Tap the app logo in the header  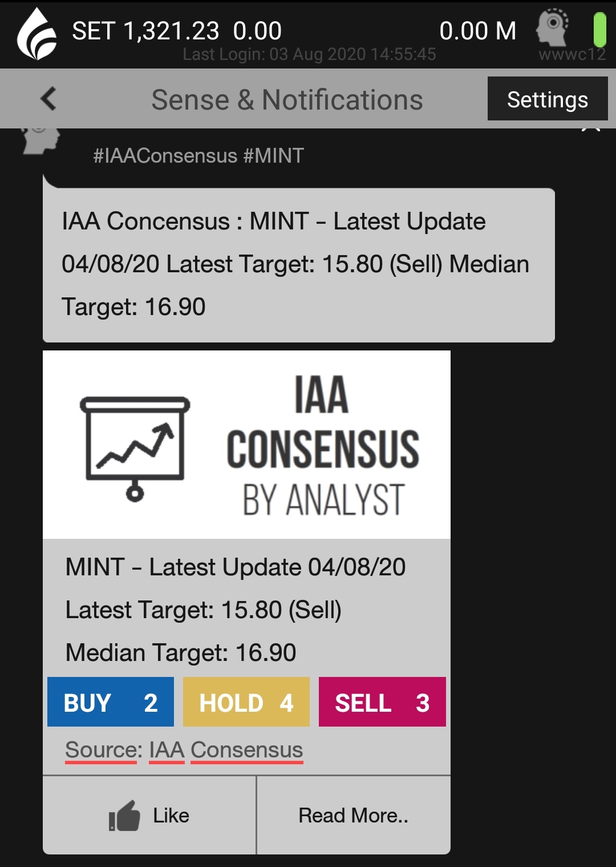pyautogui.click(x=37, y=34)
